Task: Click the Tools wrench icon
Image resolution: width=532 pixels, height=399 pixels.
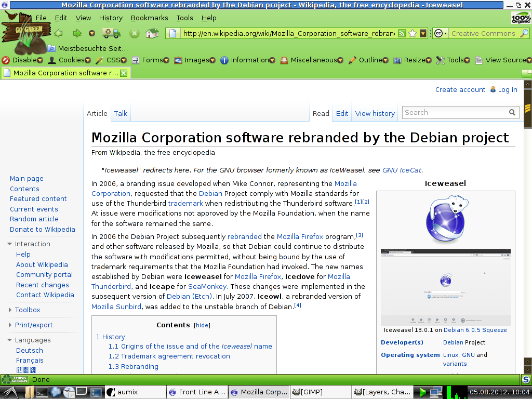Action: [441, 60]
